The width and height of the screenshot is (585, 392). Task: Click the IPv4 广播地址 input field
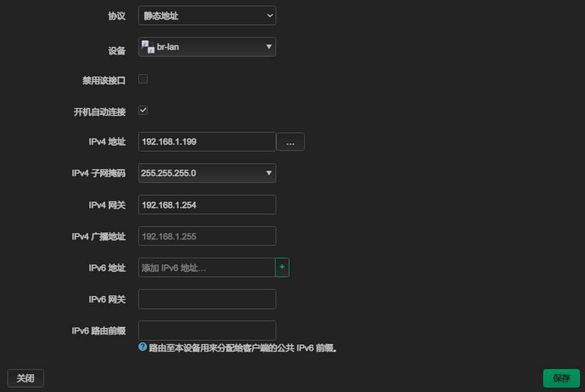(x=207, y=236)
